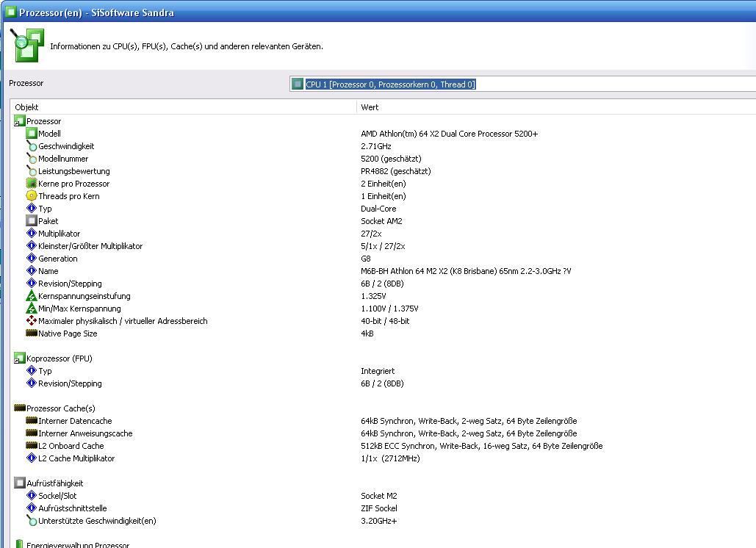Click the green Modell icon
The image size is (756, 548).
(x=32, y=133)
